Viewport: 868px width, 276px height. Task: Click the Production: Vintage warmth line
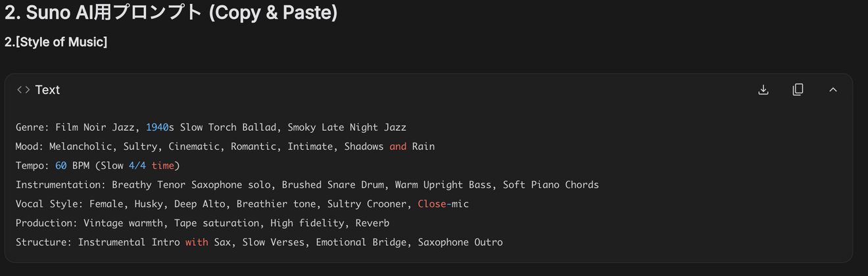click(203, 223)
